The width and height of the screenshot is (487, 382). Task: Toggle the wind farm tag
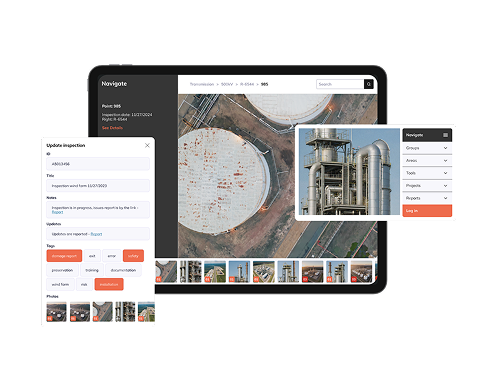point(60,284)
